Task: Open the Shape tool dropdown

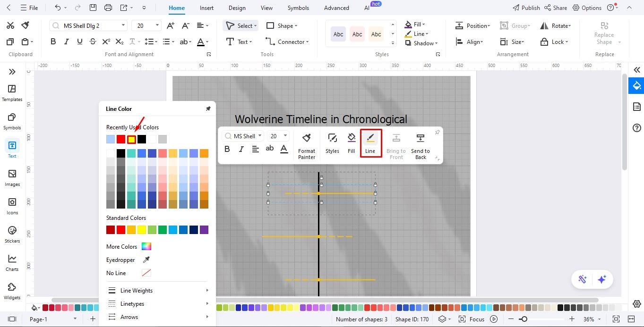Action: coord(282,25)
